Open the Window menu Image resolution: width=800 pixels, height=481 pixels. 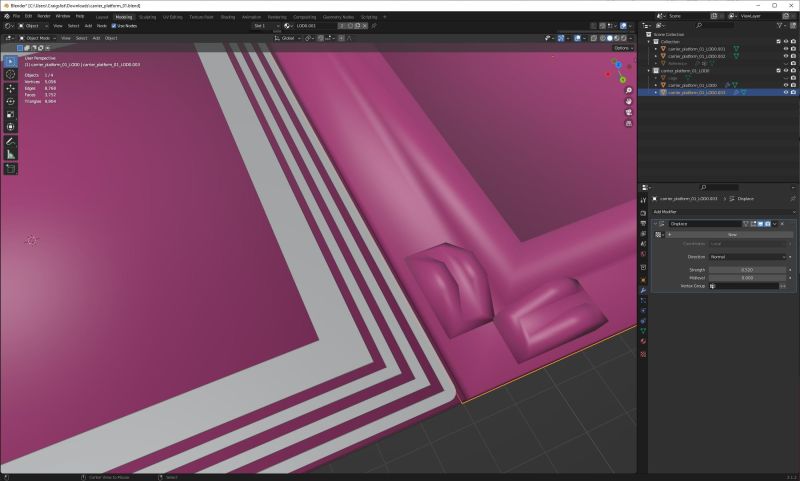[x=63, y=16]
